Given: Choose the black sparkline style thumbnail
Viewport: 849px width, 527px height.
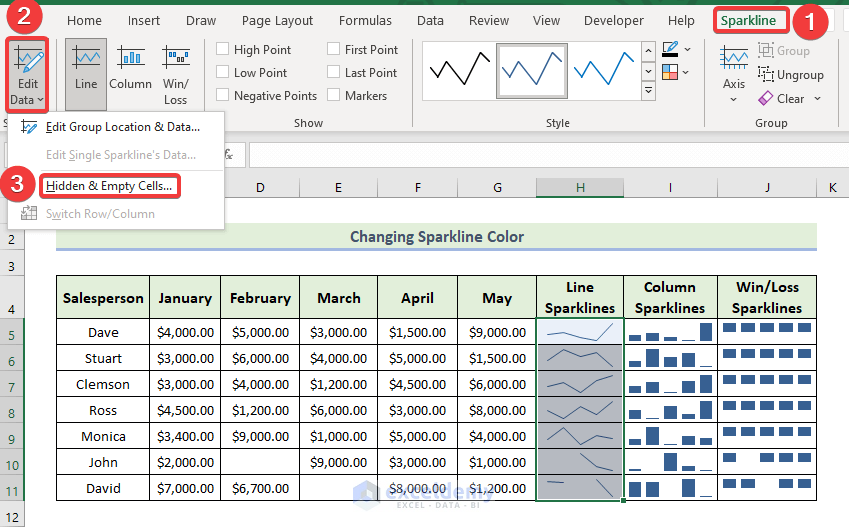Looking at the screenshot, I should pyautogui.click(x=457, y=71).
